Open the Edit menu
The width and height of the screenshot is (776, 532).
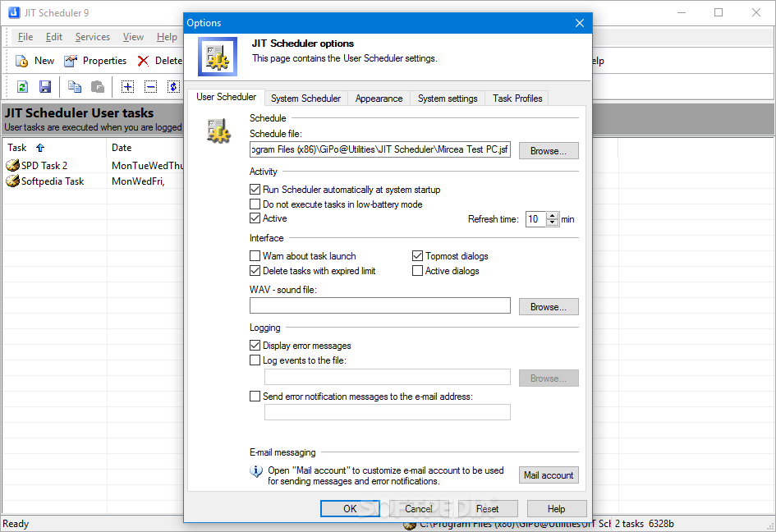point(54,37)
